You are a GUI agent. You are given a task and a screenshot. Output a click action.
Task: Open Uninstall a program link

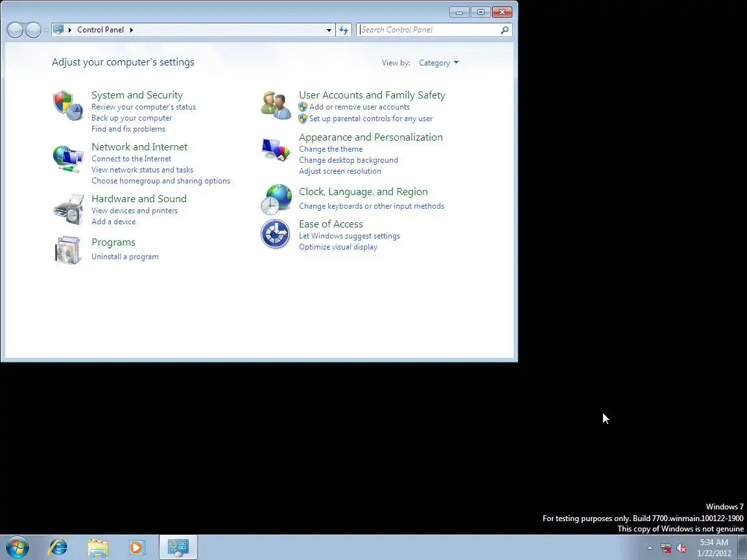(124, 257)
